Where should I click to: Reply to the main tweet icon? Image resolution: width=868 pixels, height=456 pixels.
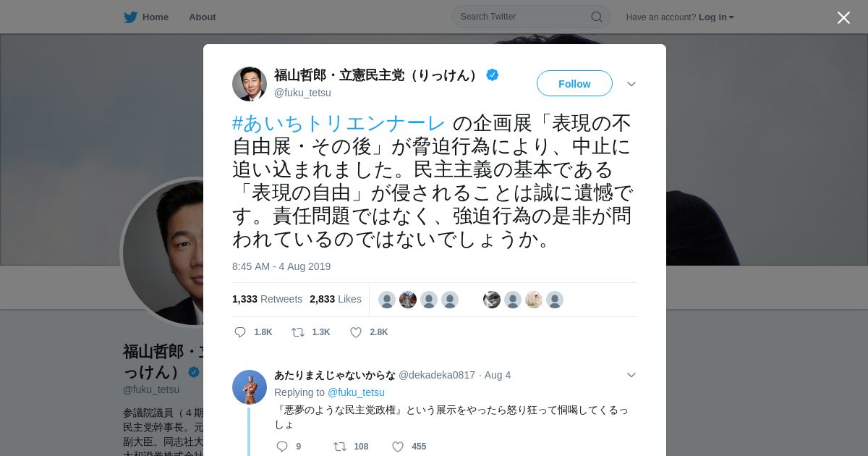[x=240, y=332]
